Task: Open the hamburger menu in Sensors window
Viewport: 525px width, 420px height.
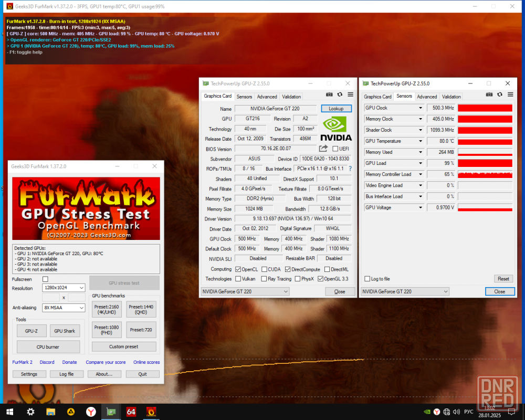Action: (510, 95)
